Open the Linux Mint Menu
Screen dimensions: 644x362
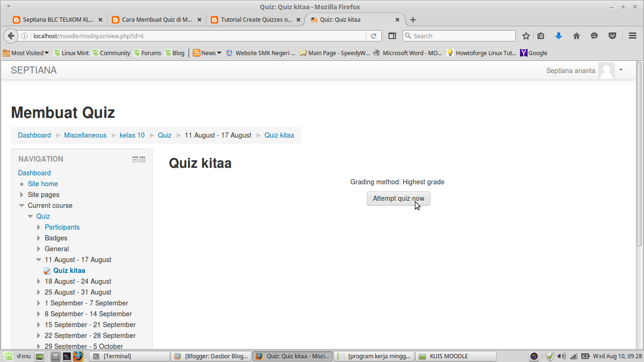18,356
